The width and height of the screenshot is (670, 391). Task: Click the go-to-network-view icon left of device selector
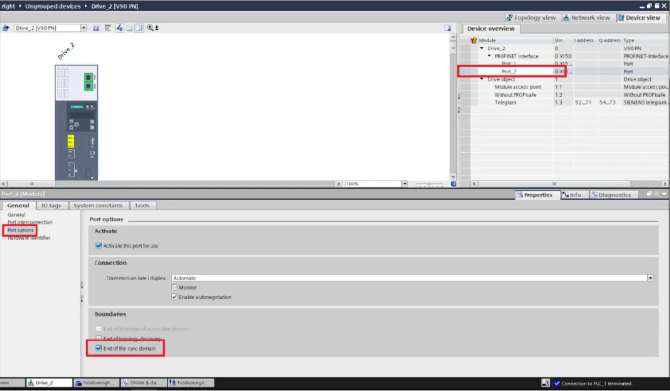tap(6, 28)
